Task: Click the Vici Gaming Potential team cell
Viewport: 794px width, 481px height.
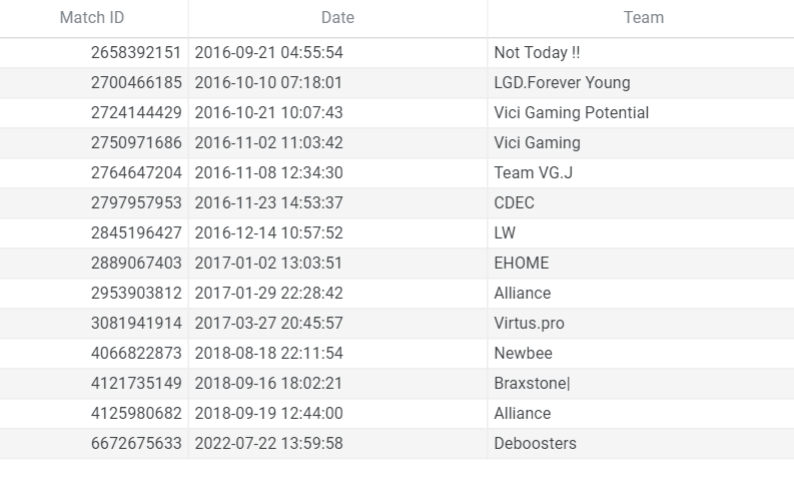Action: click(571, 113)
